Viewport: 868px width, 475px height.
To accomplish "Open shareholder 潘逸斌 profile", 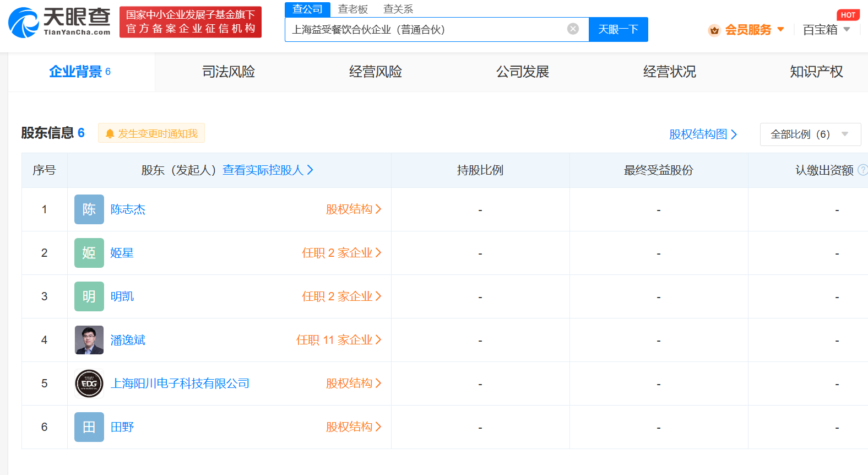I will pyautogui.click(x=128, y=340).
